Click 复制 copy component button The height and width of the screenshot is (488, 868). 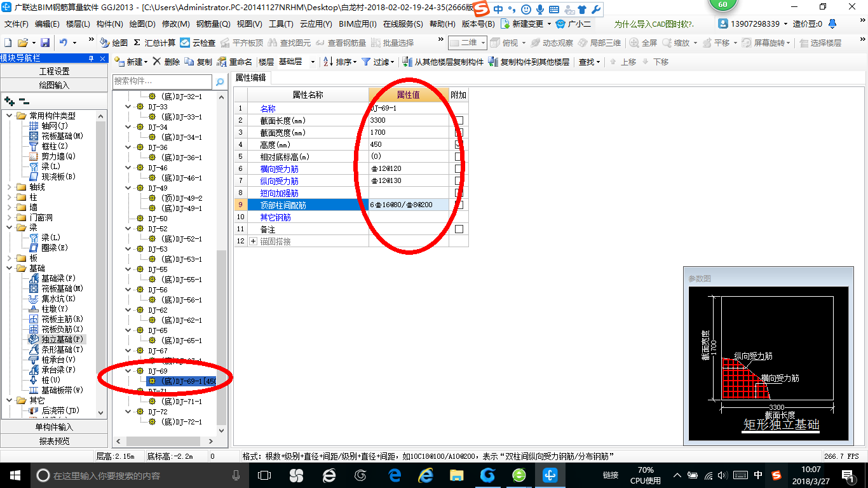[198, 62]
